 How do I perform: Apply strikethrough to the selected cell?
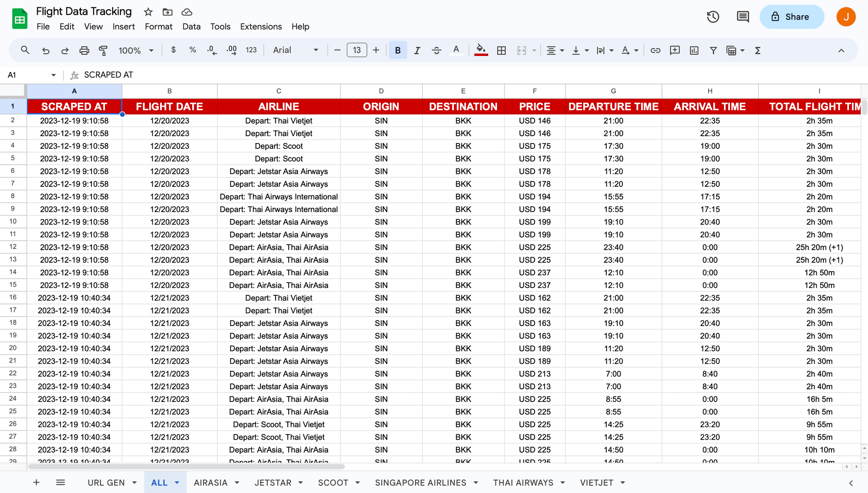pyautogui.click(x=436, y=50)
